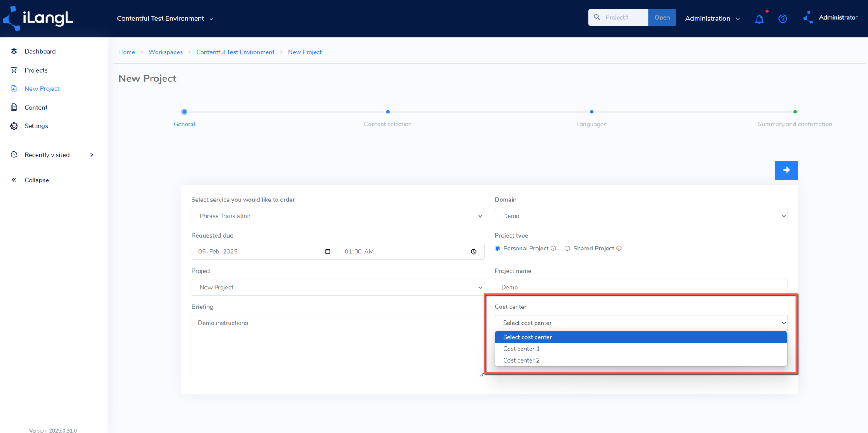Viewport: 868px width, 433px height.
Task: Click the Projects cart icon
Action: tap(14, 70)
